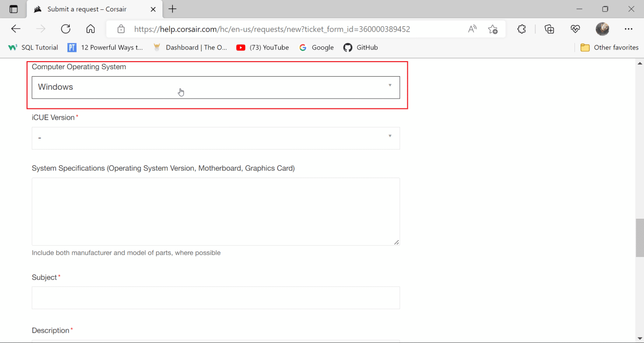Refresh the current page
Screen dimensions: 644x343
[66, 29]
